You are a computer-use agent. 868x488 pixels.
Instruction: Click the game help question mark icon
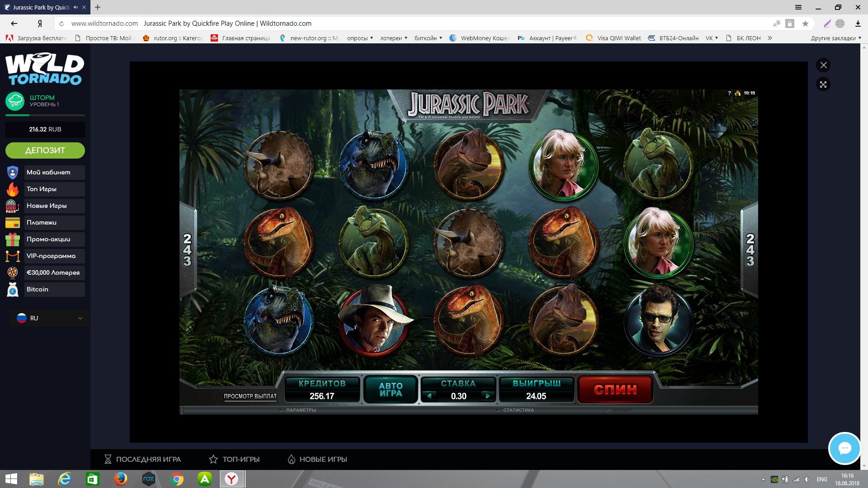coord(729,93)
